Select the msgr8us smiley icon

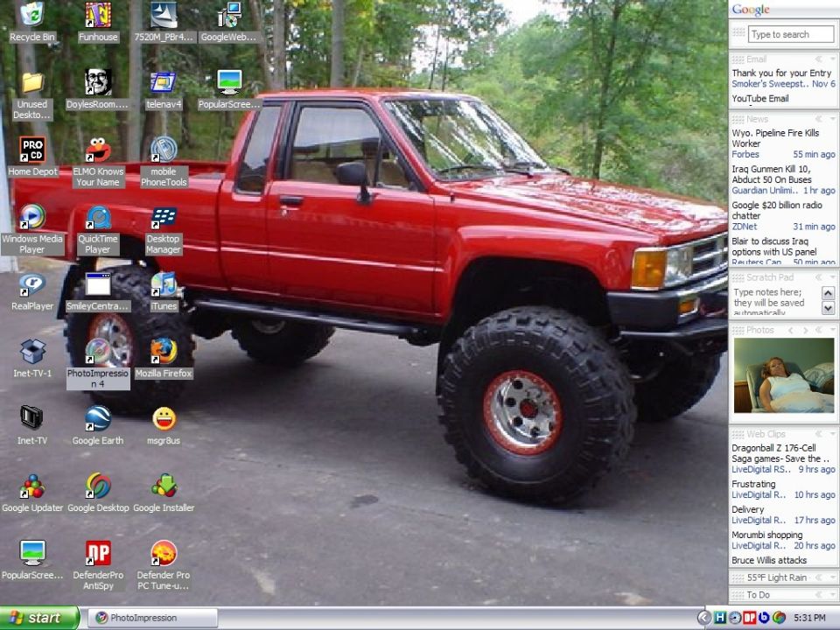pyautogui.click(x=164, y=426)
